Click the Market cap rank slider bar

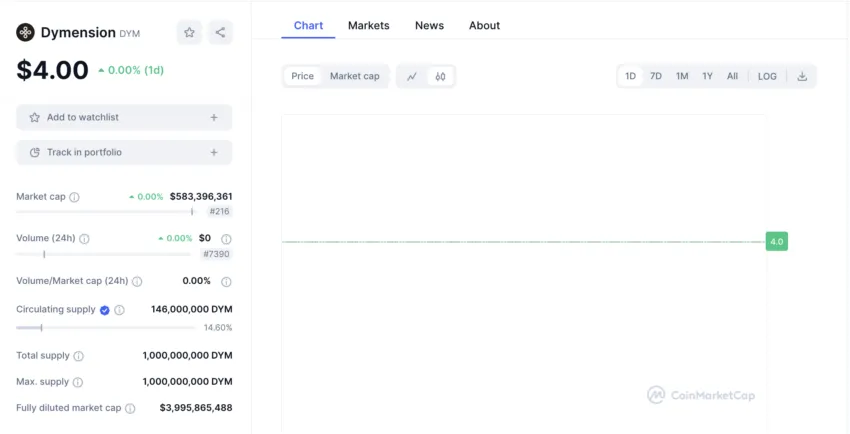106,211
